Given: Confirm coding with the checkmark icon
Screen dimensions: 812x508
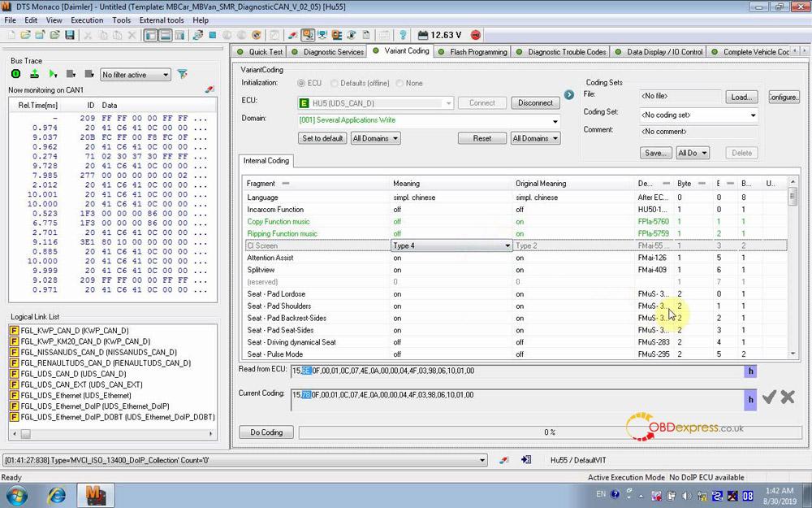Looking at the screenshot, I should pyautogui.click(x=769, y=397).
